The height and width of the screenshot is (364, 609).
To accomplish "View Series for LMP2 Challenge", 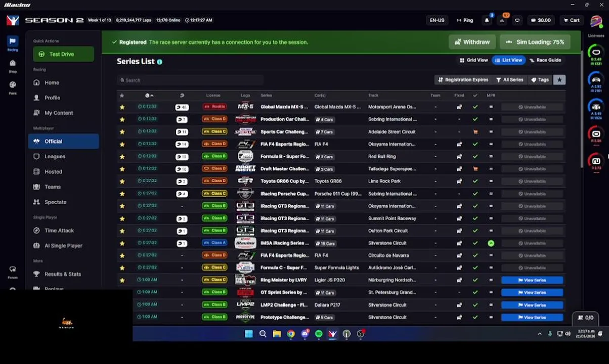I will pyautogui.click(x=532, y=305).
